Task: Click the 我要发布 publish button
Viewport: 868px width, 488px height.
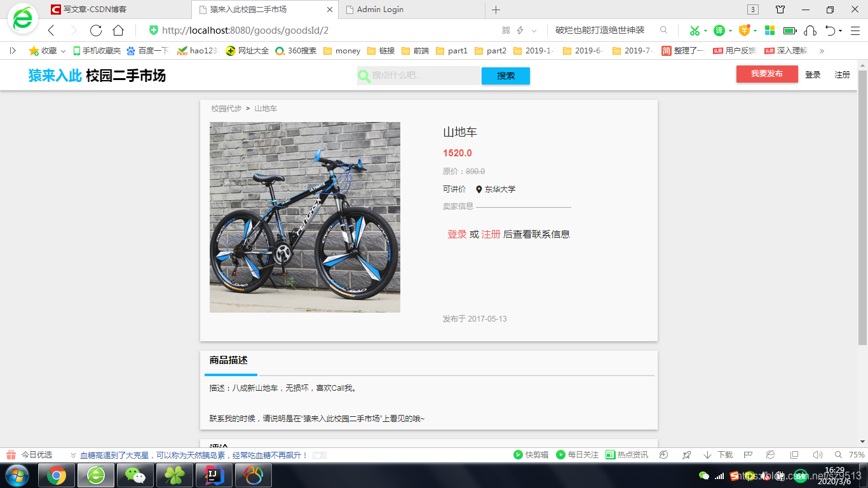Action: click(x=767, y=74)
